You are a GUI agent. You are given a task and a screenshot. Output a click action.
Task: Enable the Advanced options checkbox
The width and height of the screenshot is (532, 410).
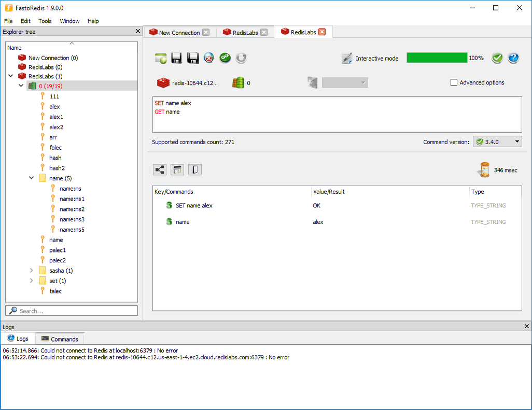pos(454,82)
